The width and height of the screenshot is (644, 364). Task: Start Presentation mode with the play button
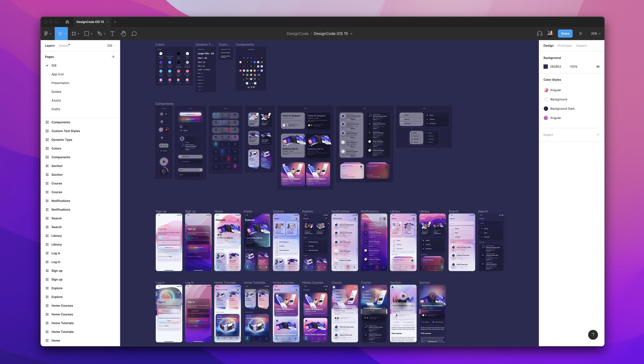coord(581,33)
